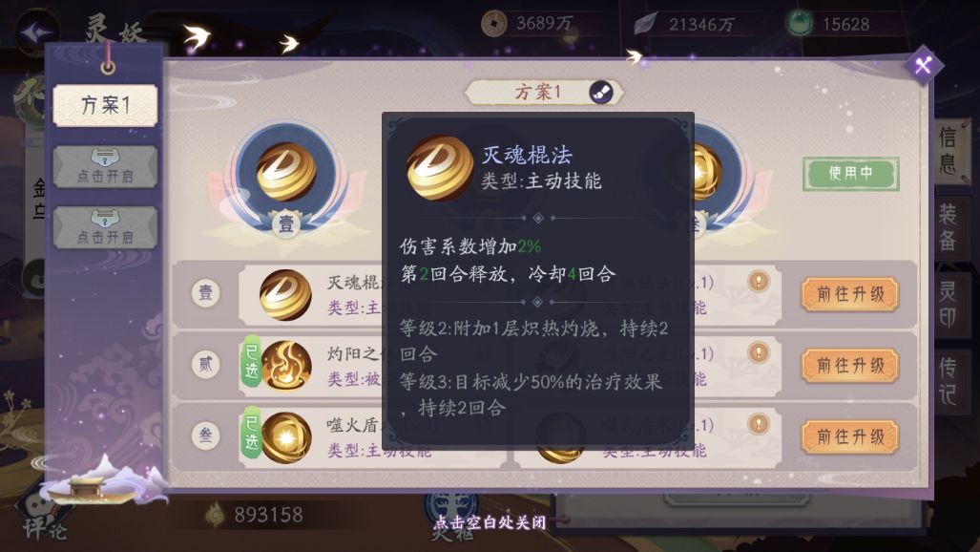Screen dimensions: 980x552
Task: Open the 评论 comments icon bottom-left
Action: [44, 522]
